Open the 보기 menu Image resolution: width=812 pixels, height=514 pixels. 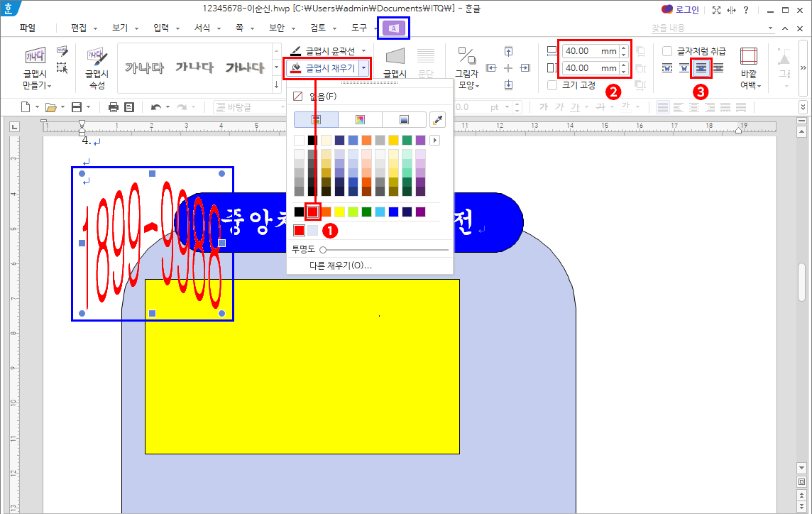coord(120,28)
